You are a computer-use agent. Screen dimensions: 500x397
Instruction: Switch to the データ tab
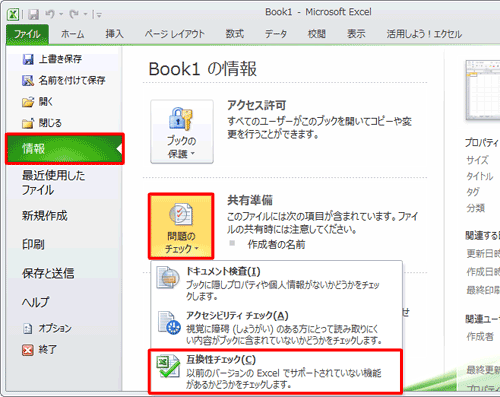click(x=276, y=34)
